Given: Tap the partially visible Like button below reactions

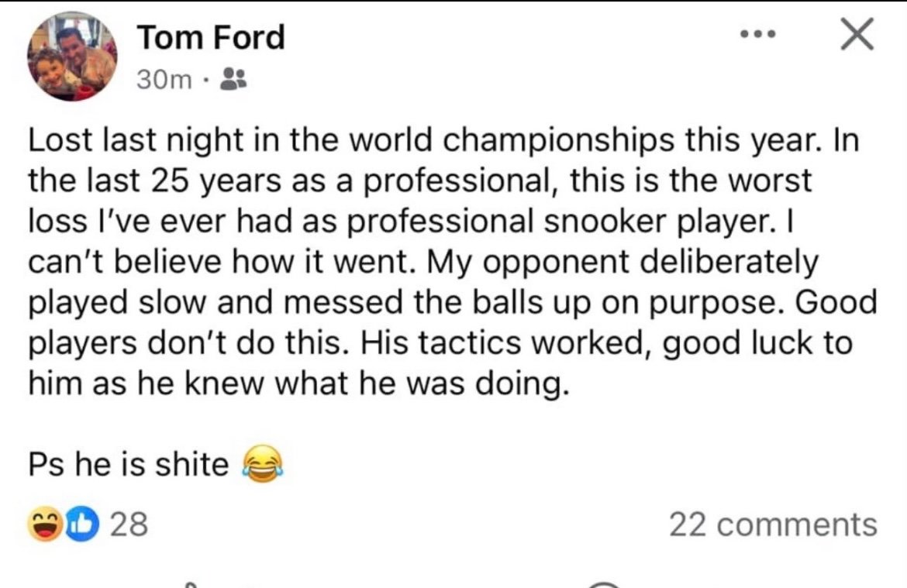Looking at the screenshot, I should click(191, 584).
